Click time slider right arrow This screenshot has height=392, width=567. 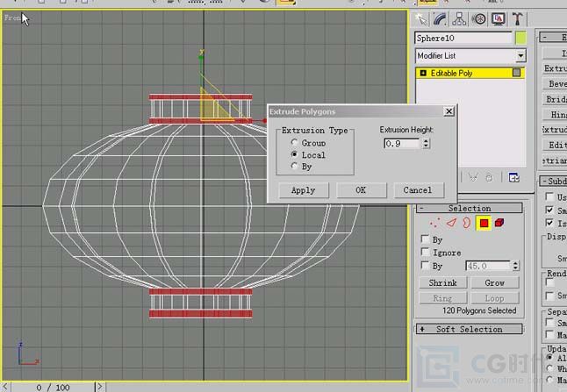pyautogui.click(x=100, y=388)
